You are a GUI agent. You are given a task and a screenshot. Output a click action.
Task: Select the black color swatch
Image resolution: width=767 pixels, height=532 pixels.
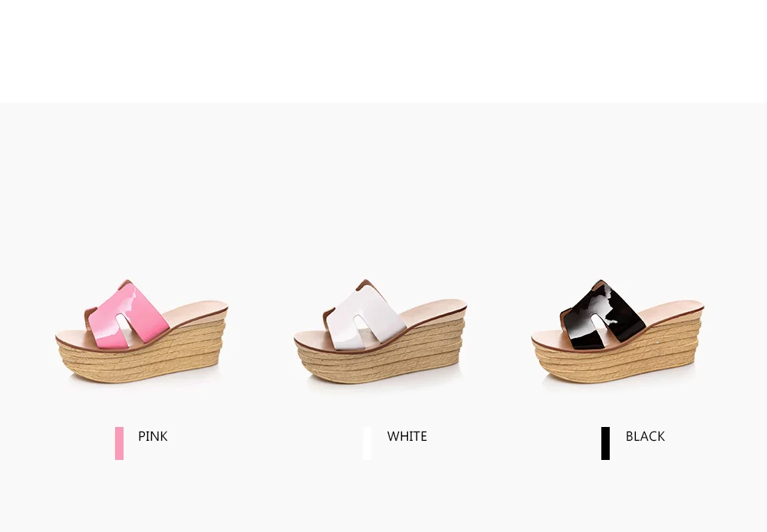(606, 443)
